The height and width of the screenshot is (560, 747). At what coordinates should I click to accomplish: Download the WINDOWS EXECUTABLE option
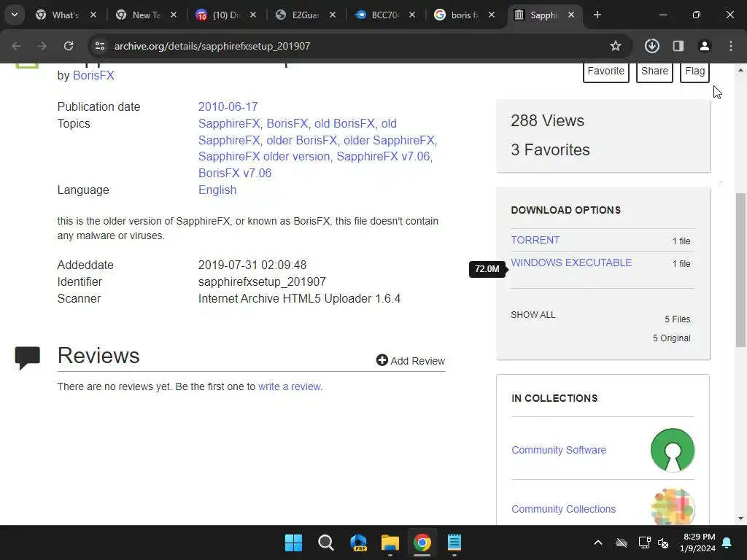tap(571, 262)
